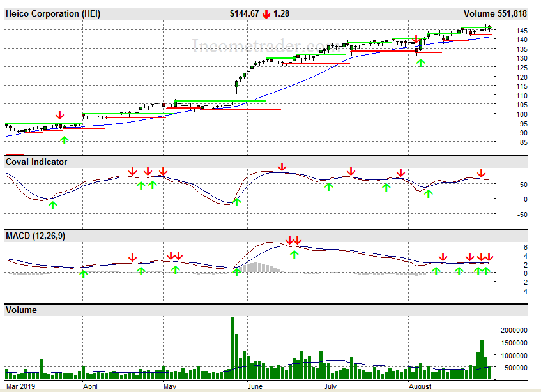Click the Volume panel header label

tap(21, 310)
